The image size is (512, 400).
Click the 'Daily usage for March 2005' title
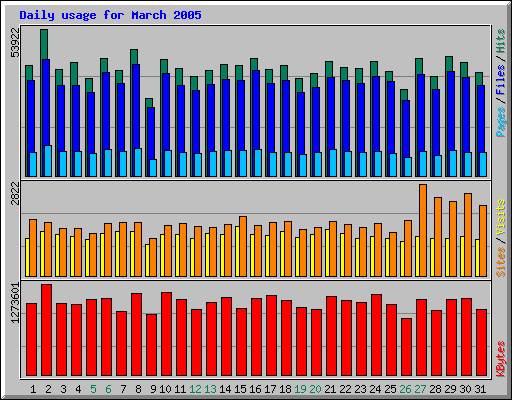tap(110, 15)
